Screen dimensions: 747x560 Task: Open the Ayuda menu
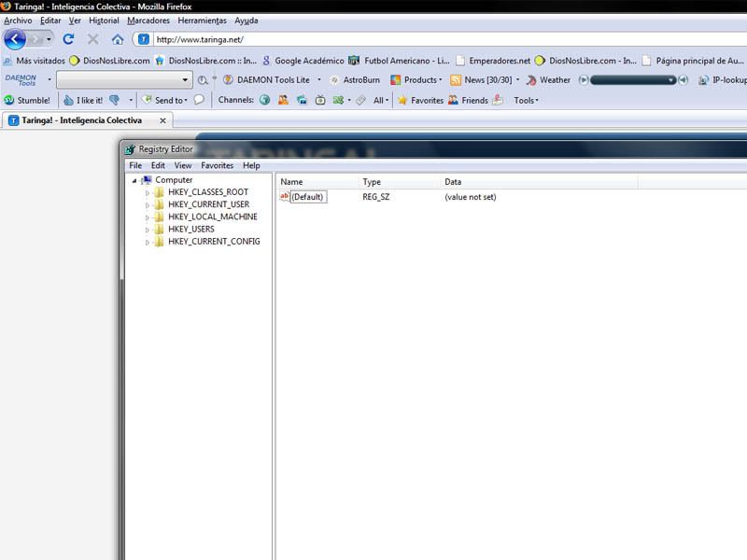pos(247,21)
